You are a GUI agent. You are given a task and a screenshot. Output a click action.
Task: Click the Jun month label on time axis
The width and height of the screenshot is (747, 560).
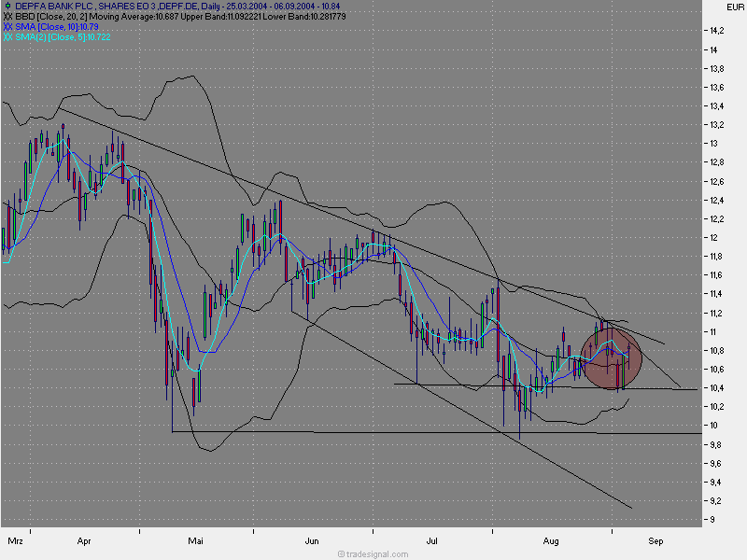312,541
